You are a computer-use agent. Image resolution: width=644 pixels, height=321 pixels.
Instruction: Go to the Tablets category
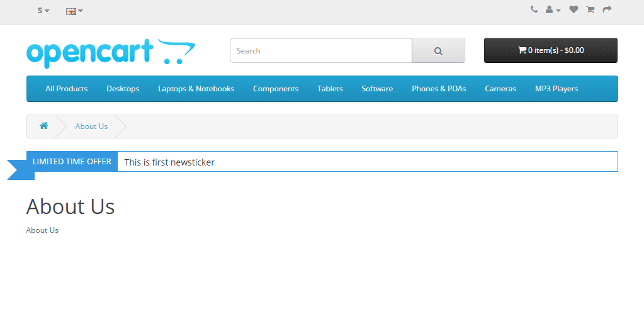click(x=330, y=89)
